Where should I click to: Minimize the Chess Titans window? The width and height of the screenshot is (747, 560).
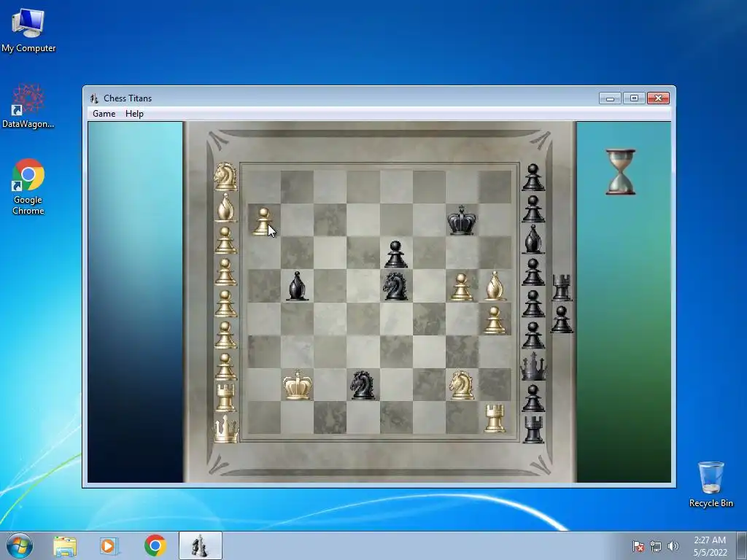coord(610,98)
